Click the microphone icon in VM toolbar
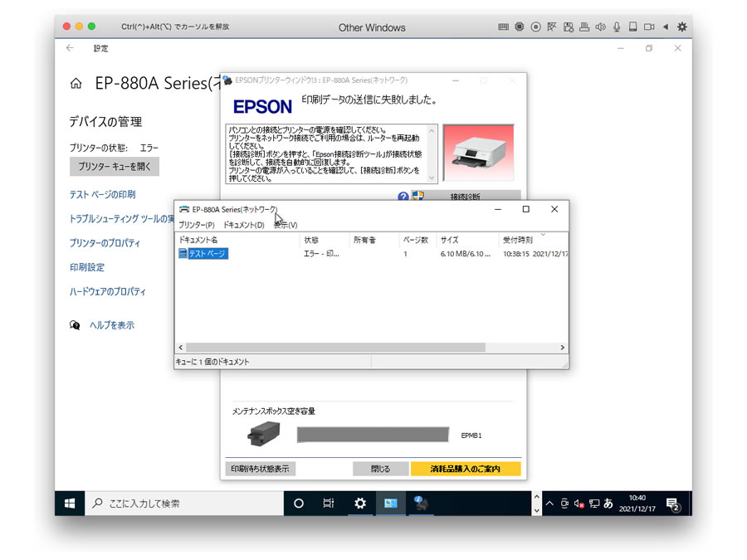747x560 pixels. tap(617, 27)
